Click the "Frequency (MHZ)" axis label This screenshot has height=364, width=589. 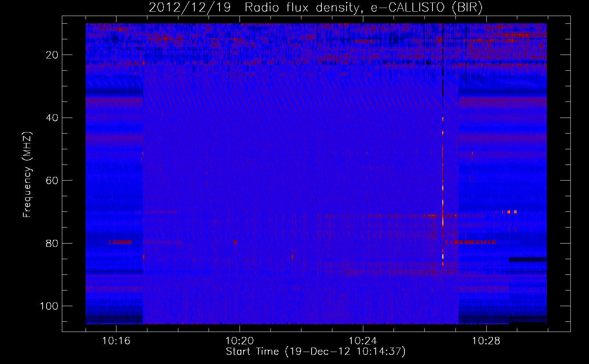27,174
